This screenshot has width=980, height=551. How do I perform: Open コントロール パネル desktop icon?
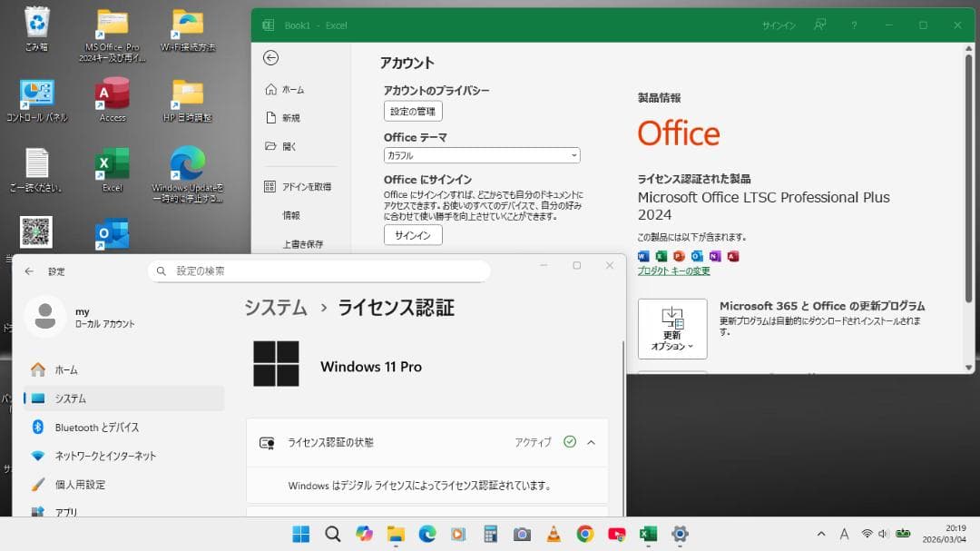pos(37,100)
